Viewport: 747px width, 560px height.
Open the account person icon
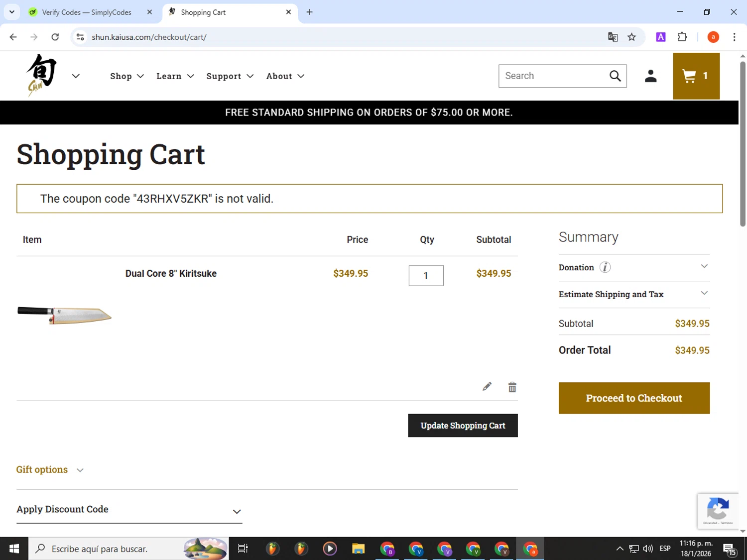650,76
